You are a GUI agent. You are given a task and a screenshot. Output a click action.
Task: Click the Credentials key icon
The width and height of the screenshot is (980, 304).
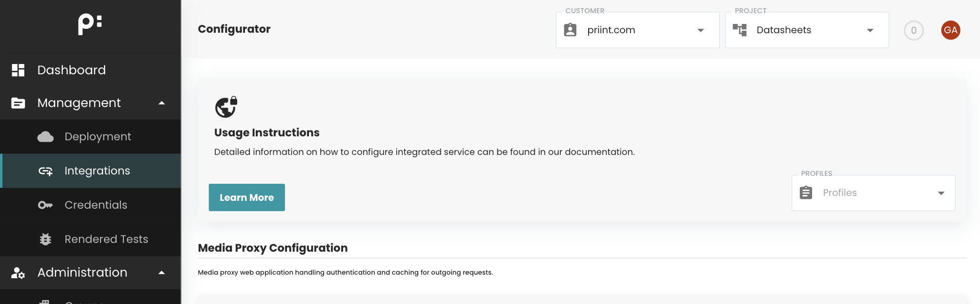click(x=45, y=205)
